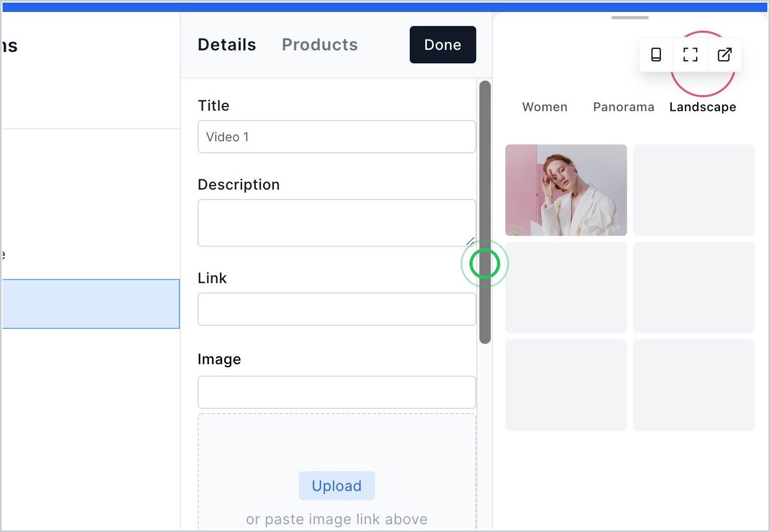Focus the Link input field
Screen dimensions: 770x532
tap(337, 309)
